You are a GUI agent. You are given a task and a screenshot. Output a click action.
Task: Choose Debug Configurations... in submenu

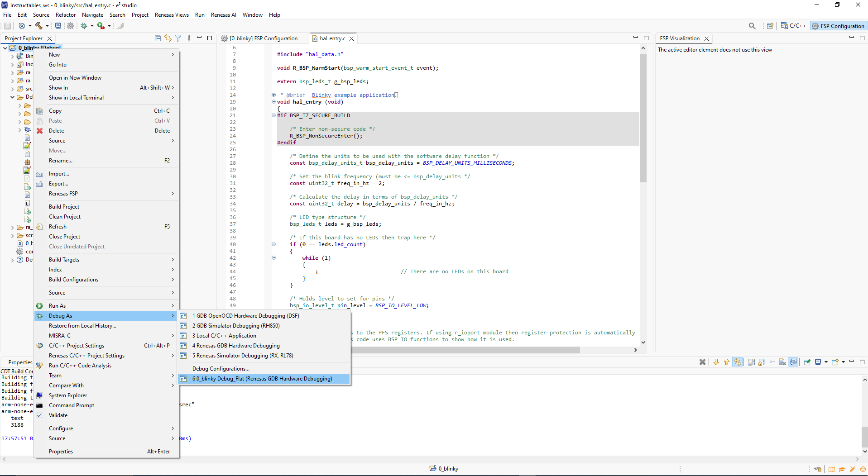221,369
